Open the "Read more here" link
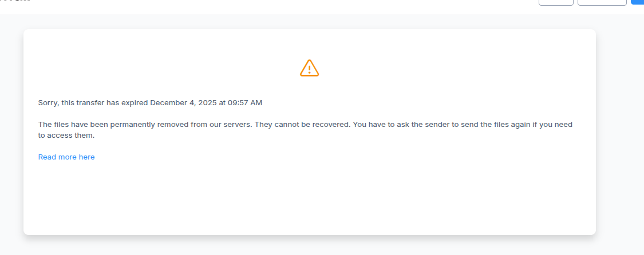 tap(66, 157)
